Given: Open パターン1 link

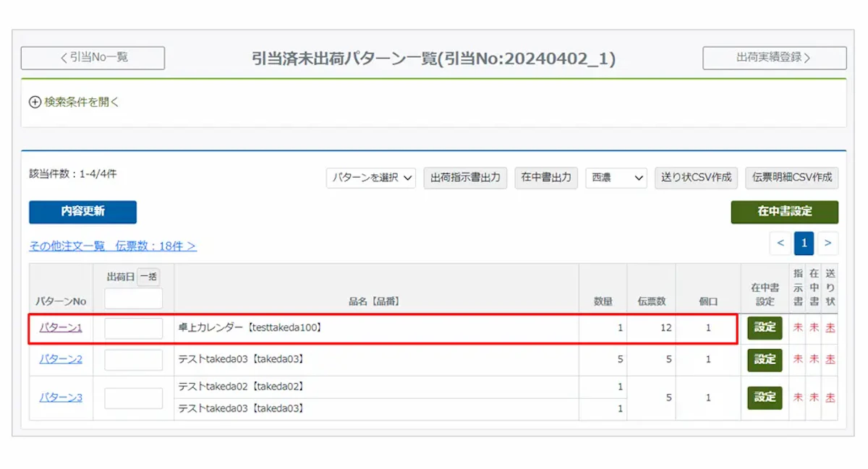Looking at the screenshot, I should 61,328.
